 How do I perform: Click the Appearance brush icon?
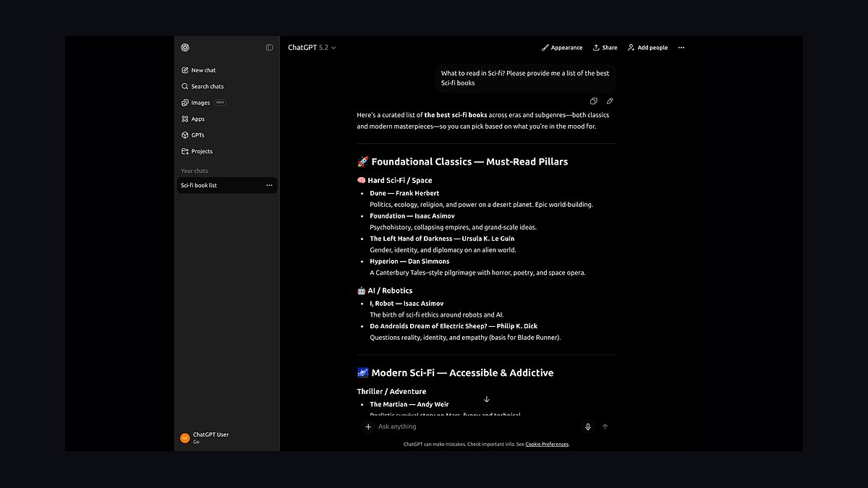click(545, 48)
